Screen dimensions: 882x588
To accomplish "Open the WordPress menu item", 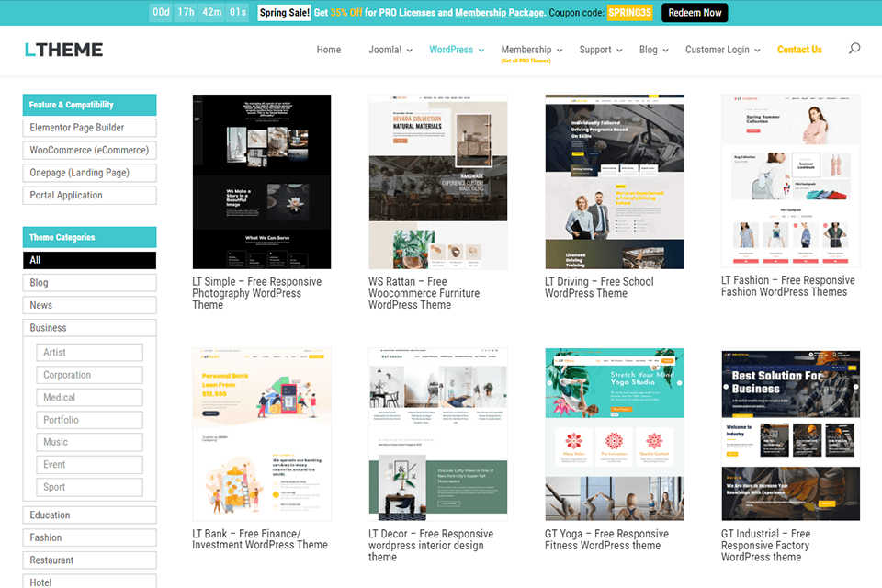I will click(x=451, y=50).
